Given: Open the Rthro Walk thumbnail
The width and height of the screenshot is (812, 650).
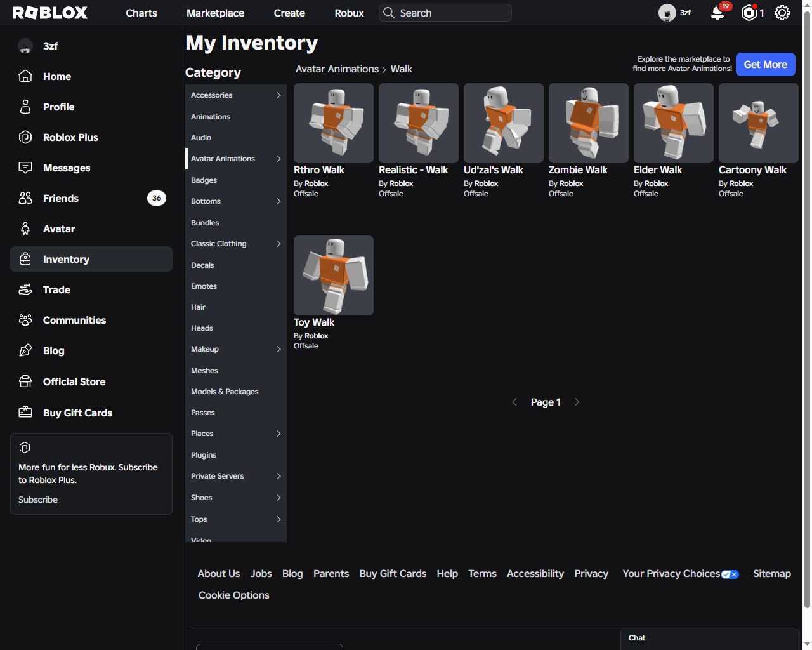Looking at the screenshot, I should point(334,123).
